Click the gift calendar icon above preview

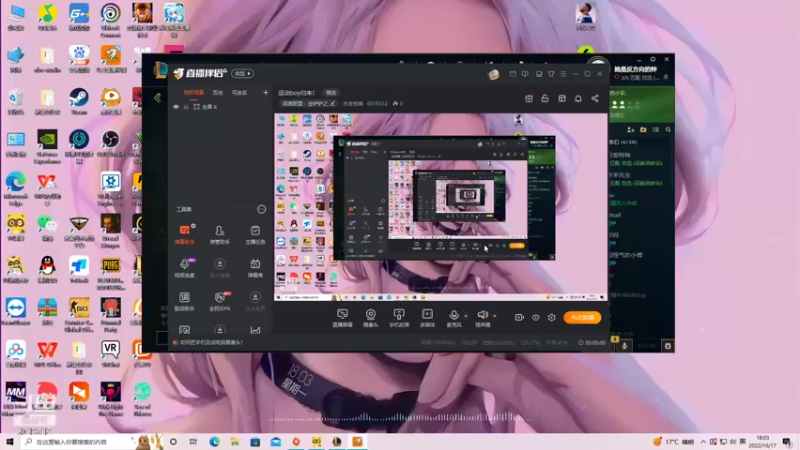click(x=529, y=98)
